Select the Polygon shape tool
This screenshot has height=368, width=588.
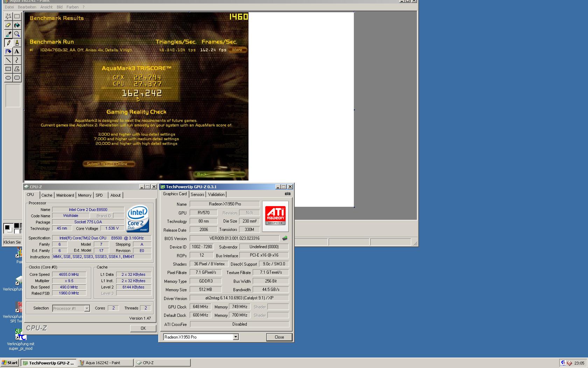(17, 69)
